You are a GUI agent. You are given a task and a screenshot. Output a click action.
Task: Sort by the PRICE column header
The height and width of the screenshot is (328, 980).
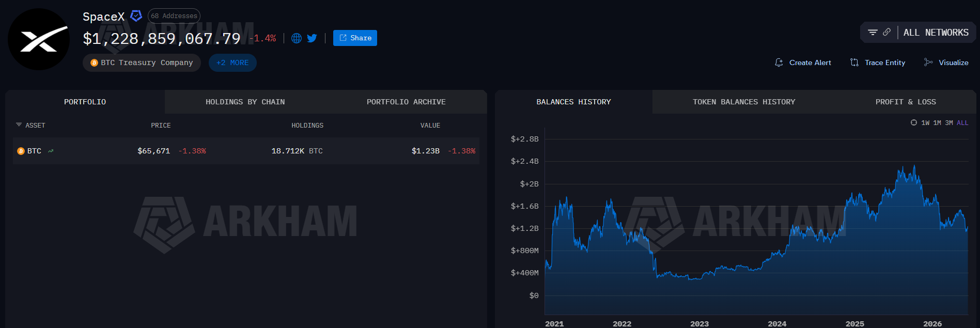[161, 126]
